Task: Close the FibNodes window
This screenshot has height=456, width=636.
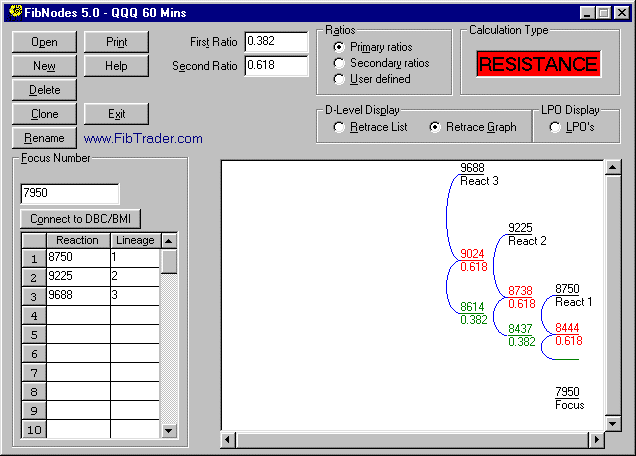Action: [x=621, y=13]
